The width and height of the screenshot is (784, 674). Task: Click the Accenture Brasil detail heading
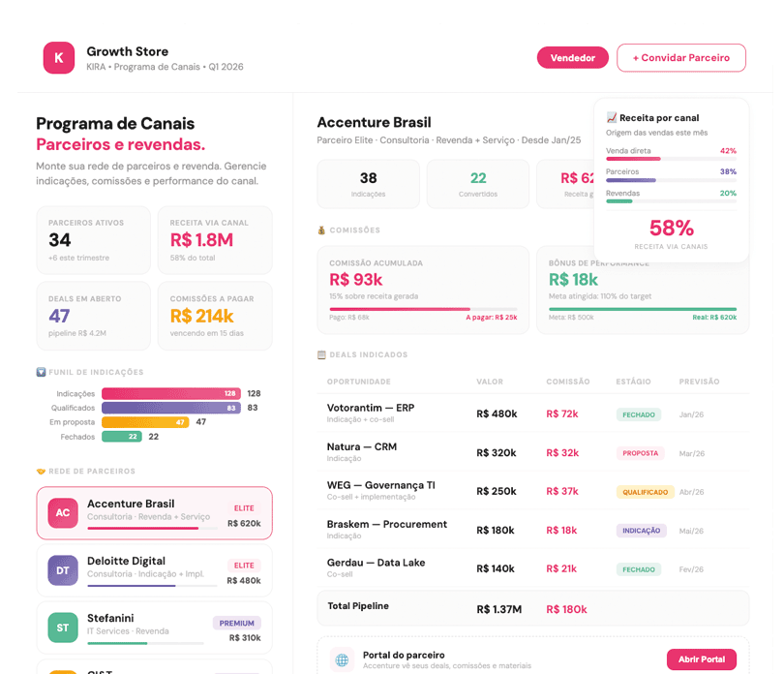374,123
